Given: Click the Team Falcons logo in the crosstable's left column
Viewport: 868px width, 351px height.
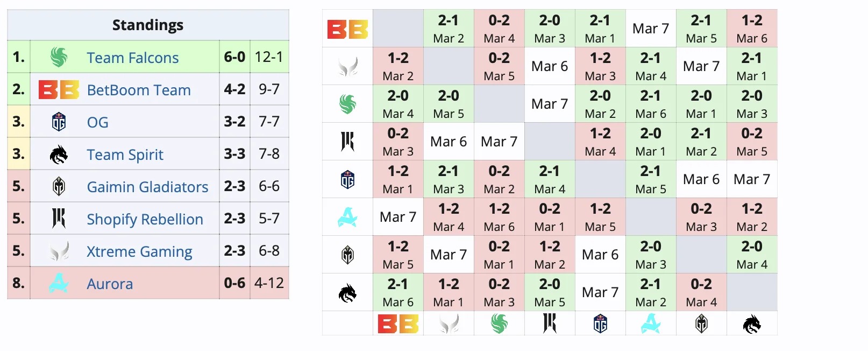Looking at the screenshot, I should [x=347, y=104].
